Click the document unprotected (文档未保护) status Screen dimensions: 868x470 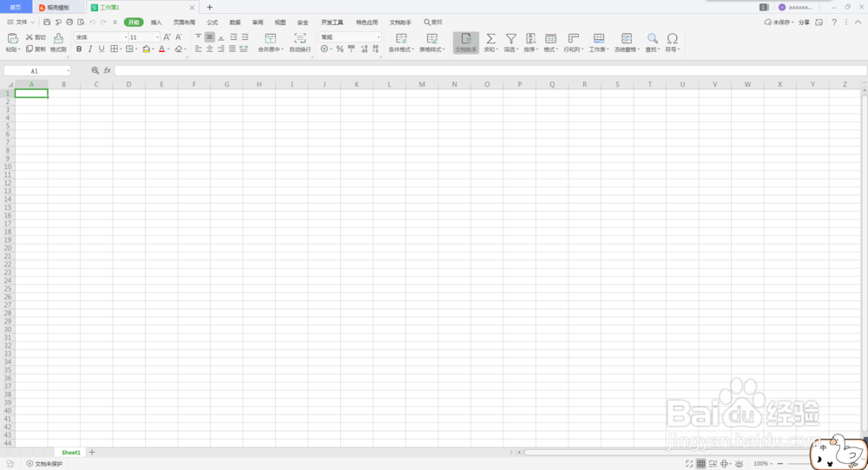click(44, 464)
